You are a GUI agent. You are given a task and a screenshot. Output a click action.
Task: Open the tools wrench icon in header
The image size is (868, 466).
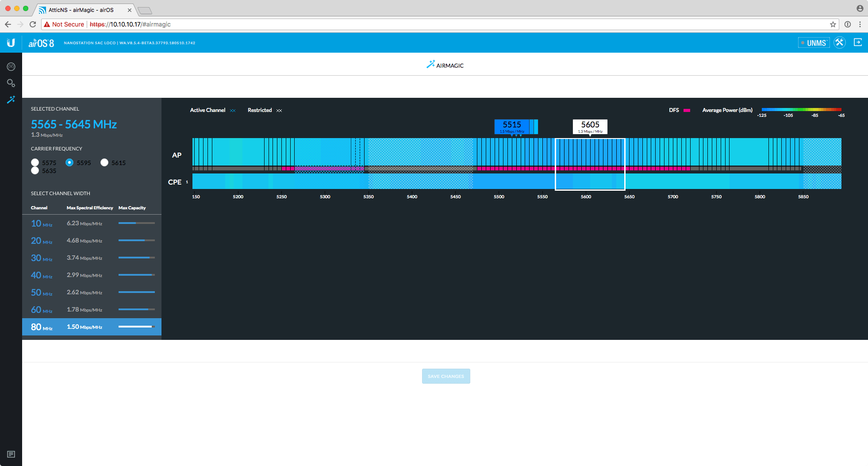839,42
